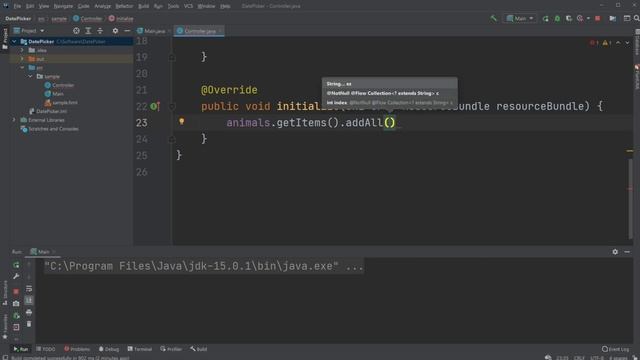Open the Profiler tool window button
Screen dimensions: 640x360
tap(171, 349)
